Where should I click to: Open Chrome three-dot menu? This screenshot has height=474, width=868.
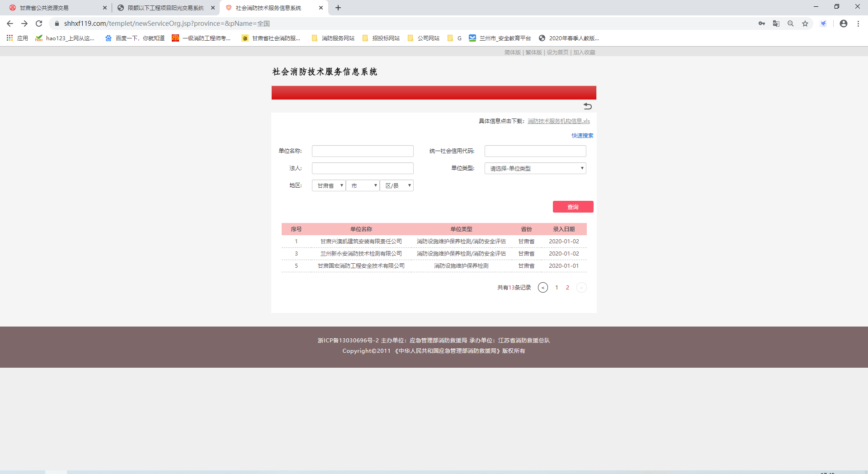858,24
